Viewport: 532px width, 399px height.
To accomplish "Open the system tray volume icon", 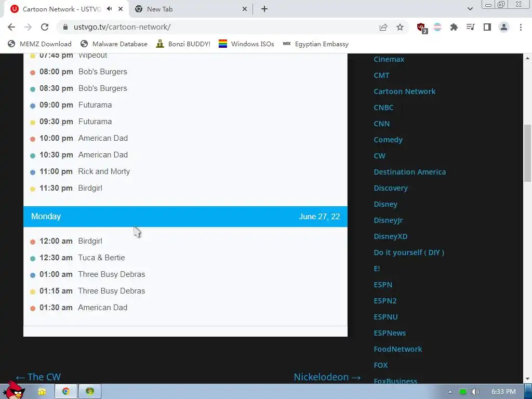I will click(x=475, y=392).
